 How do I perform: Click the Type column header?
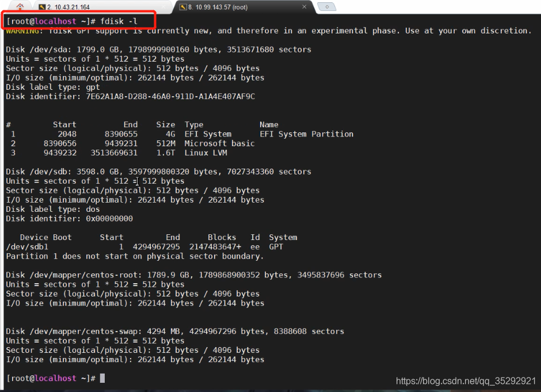193,125
